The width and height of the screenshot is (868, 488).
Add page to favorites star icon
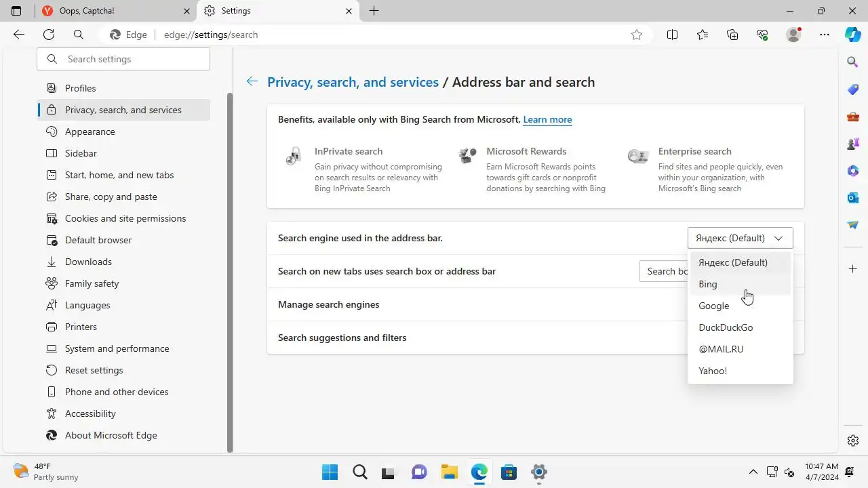click(637, 35)
